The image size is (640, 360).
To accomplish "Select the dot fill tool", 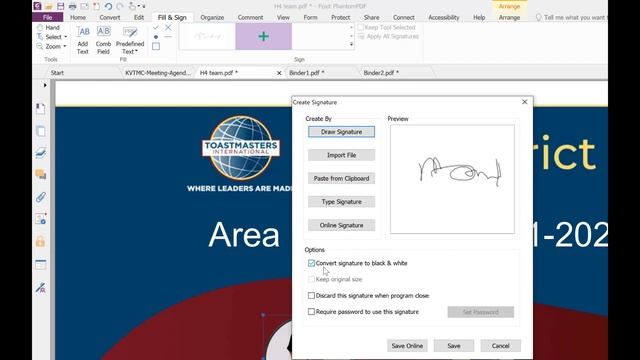I will pos(156,37).
